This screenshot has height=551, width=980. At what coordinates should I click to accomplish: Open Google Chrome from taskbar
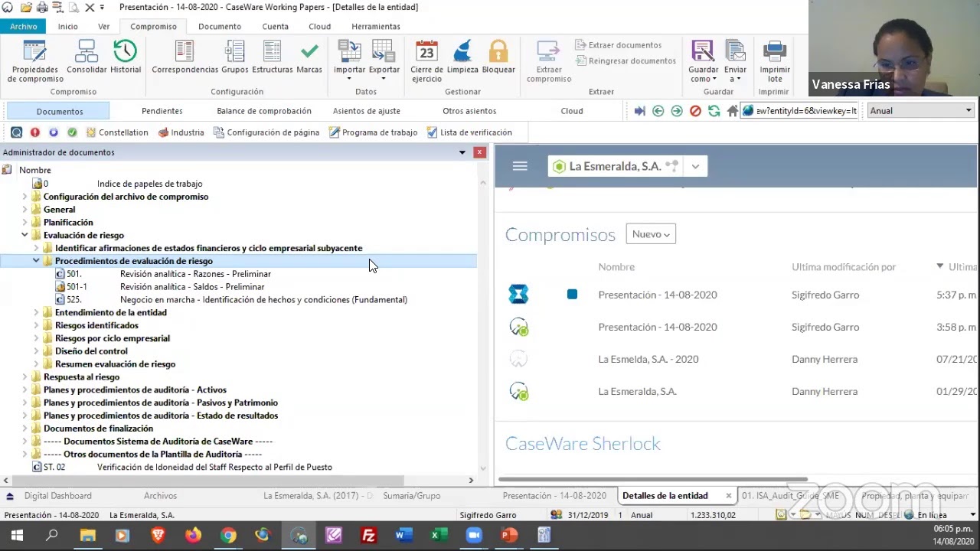[x=228, y=535]
